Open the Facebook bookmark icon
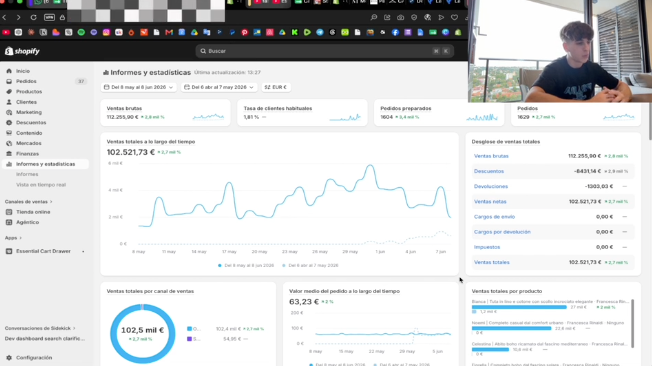The height and width of the screenshot is (366, 652). pyautogui.click(x=395, y=32)
